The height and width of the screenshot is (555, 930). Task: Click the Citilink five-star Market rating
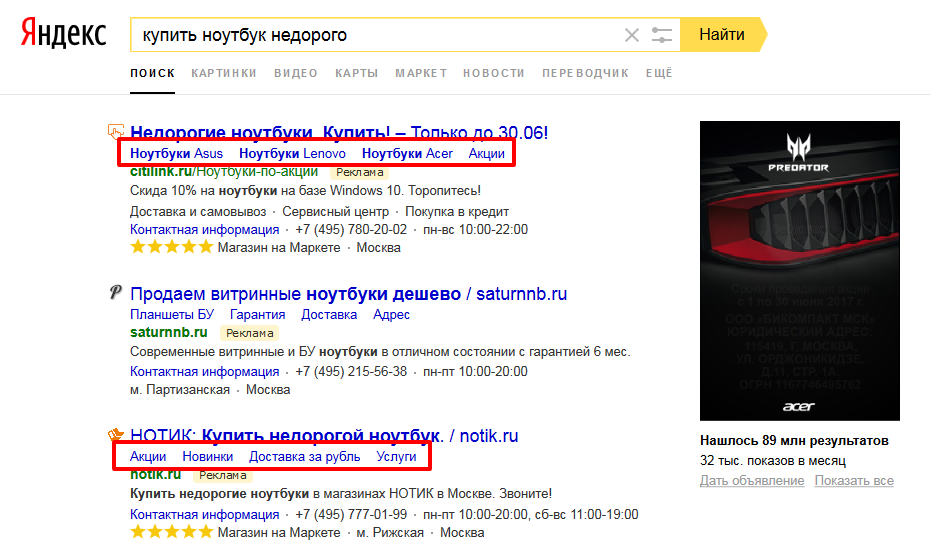coord(172,247)
